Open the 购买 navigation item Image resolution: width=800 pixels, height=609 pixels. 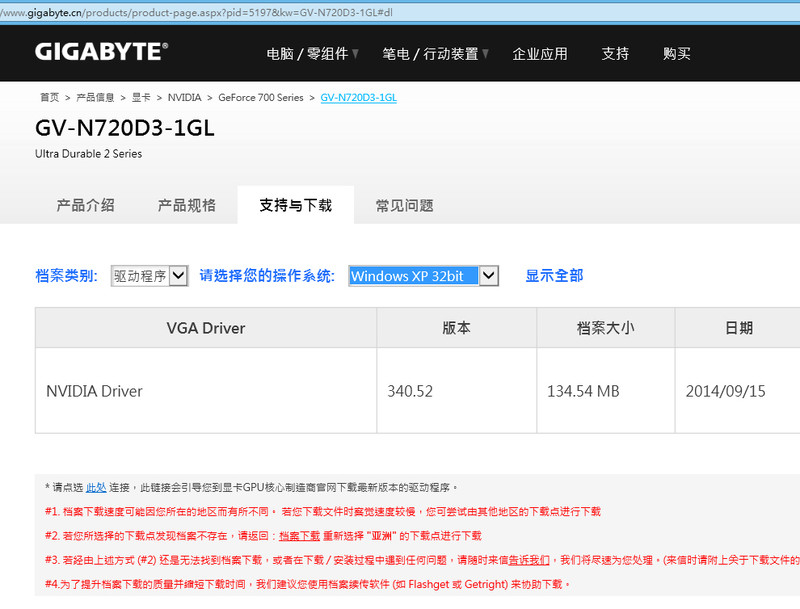point(677,54)
